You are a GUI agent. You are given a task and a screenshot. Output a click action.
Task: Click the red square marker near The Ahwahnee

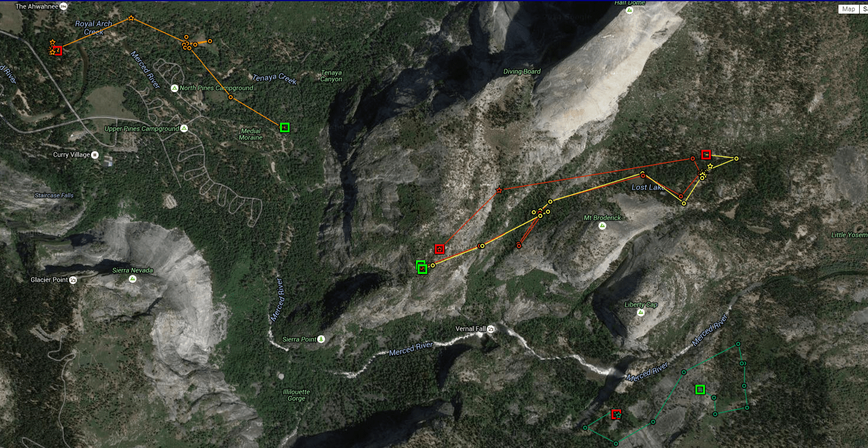point(57,50)
